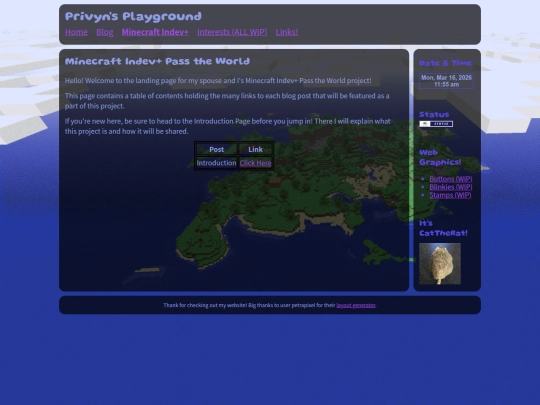Click the CatTheRat photo thumbnail

tap(440, 264)
